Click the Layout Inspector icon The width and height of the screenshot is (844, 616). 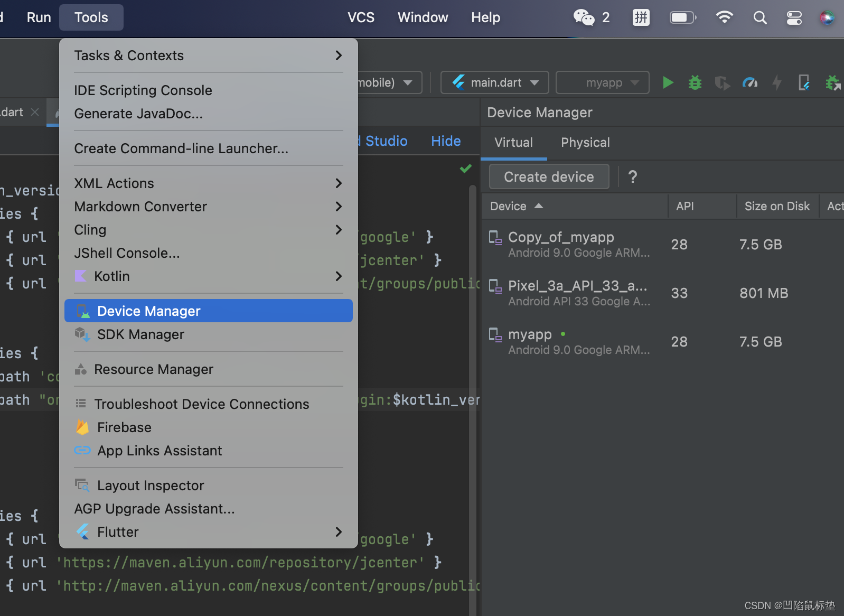pos(82,485)
